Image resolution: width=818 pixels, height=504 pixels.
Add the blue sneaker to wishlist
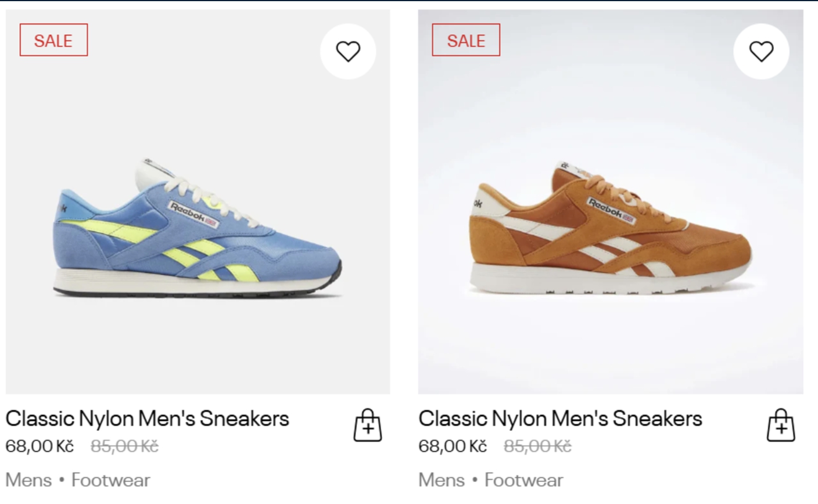point(348,52)
